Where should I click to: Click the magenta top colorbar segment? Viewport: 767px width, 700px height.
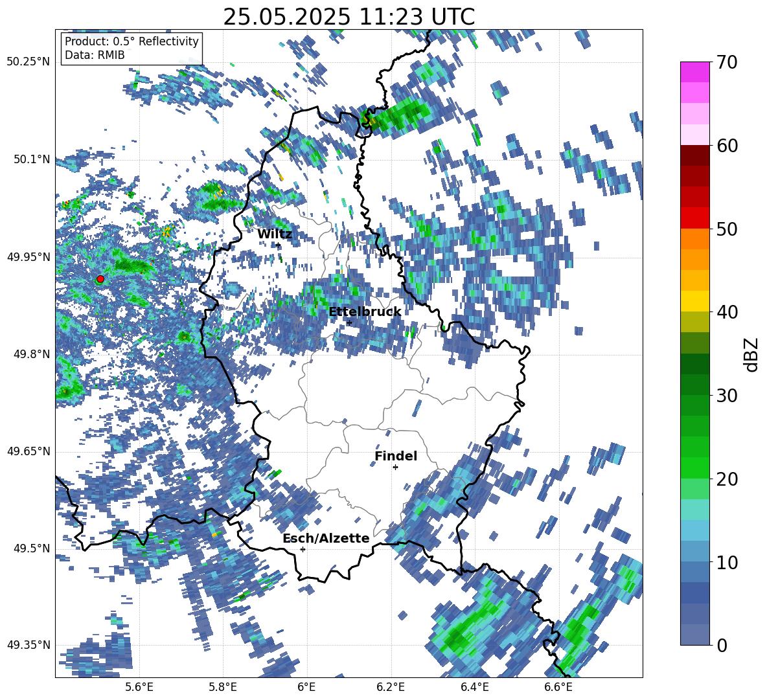(694, 72)
